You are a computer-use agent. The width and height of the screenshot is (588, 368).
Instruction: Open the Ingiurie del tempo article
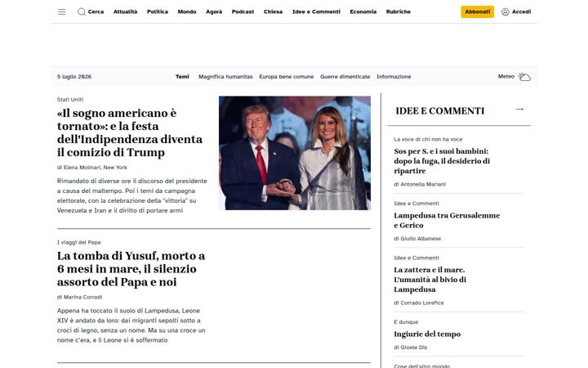pyautogui.click(x=427, y=334)
